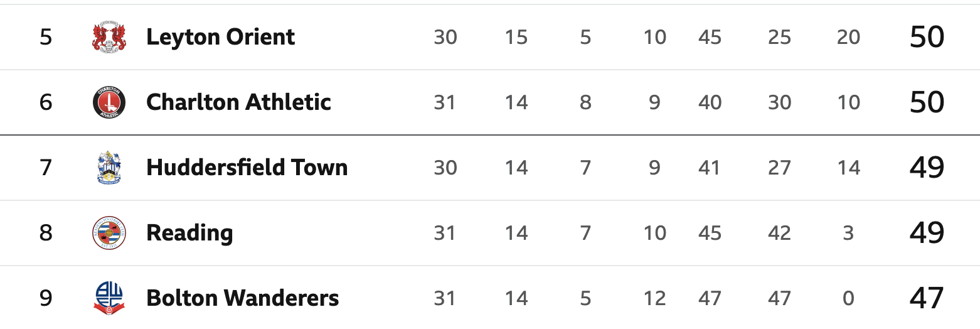Click the Bolton Wanderers club crest
The width and height of the screenshot is (980, 329).
tap(109, 298)
